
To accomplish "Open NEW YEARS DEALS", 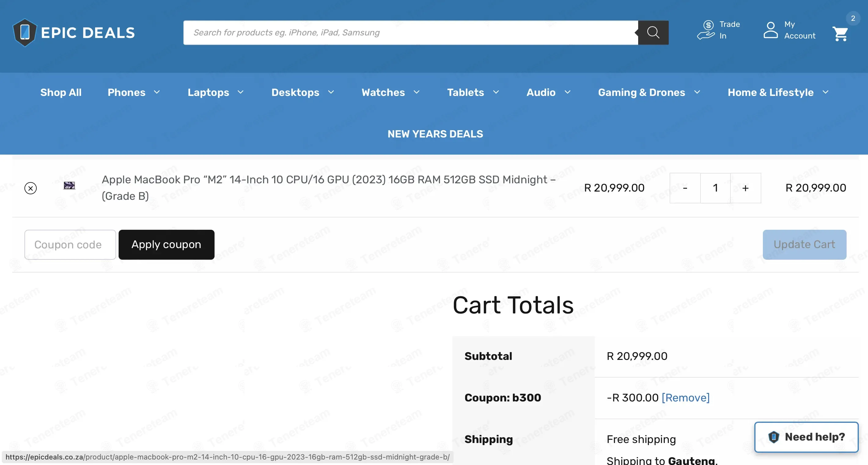I will tap(435, 134).
